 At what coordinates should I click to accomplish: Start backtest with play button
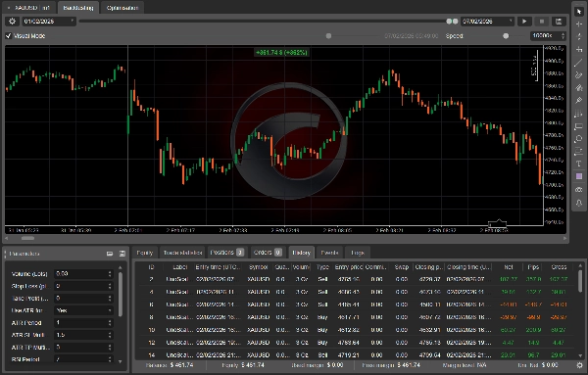tap(524, 22)
